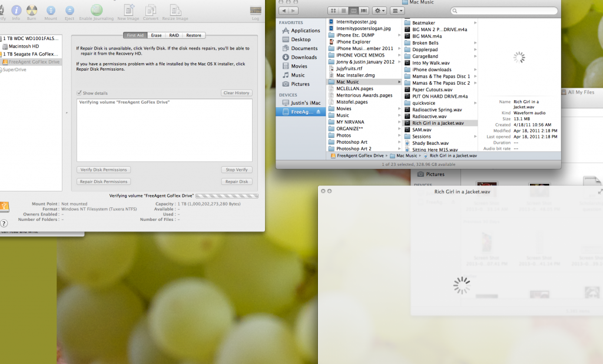Viewport: 603px width, 364px height.
Task: Click the Disk Utility help question mark button
Action: [x=4, y=223]
